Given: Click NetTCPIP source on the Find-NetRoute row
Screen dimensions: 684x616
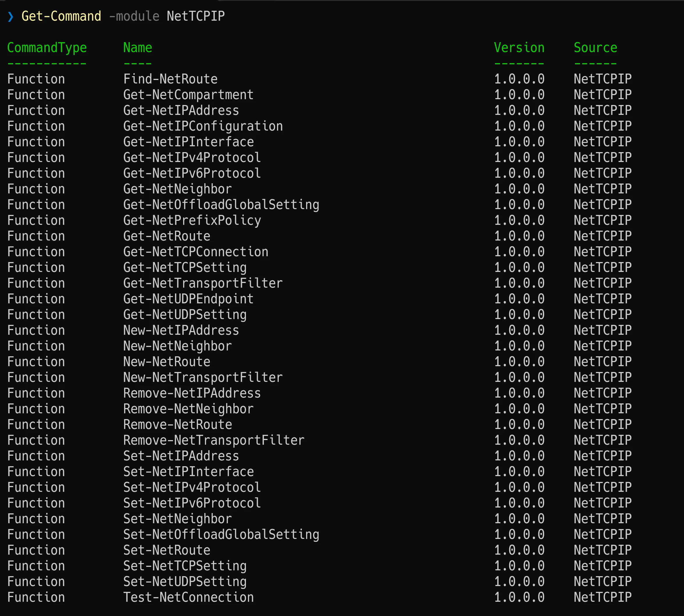Looking at the screenshot, I should 603,79.
